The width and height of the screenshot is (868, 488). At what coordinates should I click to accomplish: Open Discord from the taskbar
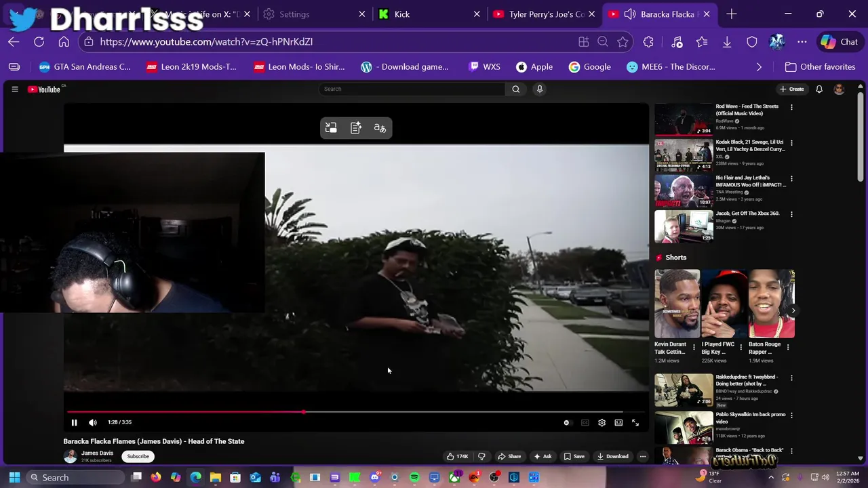coord(374,478)
